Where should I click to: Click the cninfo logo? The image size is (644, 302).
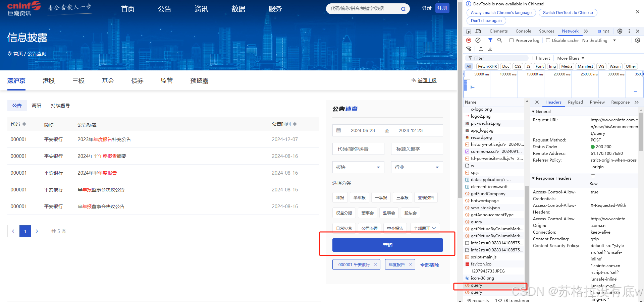(24, 8)
